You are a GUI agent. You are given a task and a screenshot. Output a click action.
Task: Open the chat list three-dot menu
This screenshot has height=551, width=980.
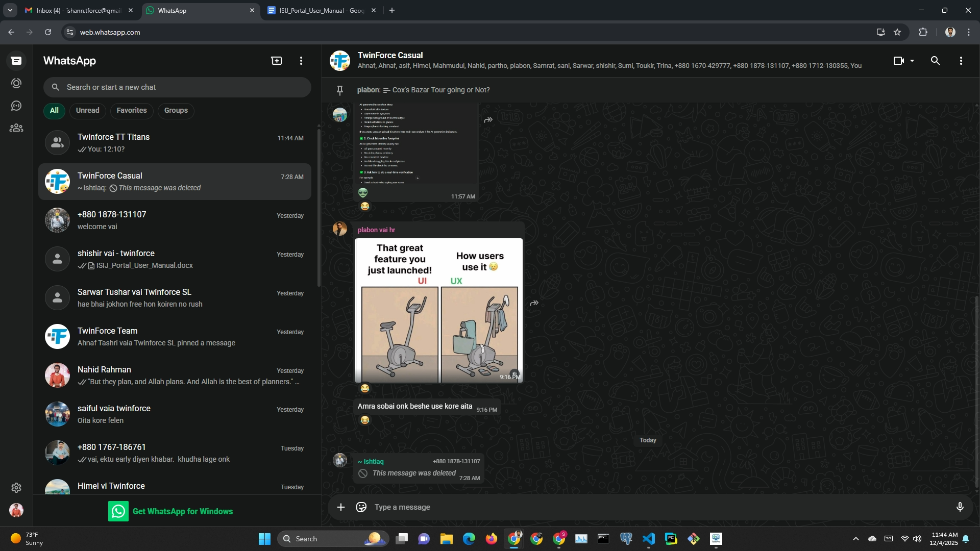[x=301, y=61]
